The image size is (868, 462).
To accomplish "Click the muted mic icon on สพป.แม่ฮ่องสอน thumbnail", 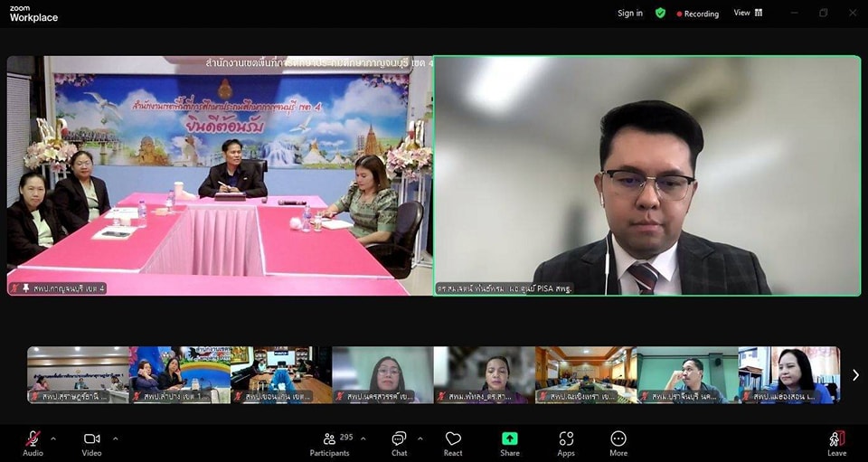I will (x=746, y=396).
